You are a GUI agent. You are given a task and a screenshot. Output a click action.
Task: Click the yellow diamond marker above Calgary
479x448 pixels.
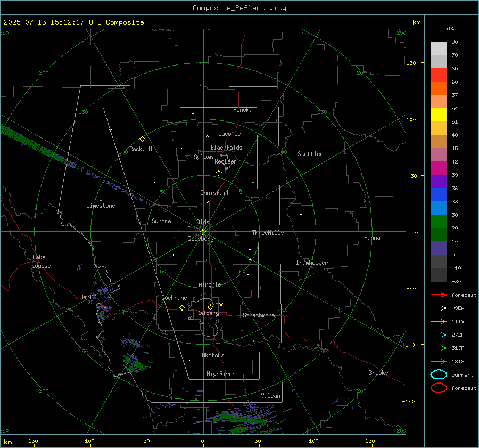pos(210,307)
